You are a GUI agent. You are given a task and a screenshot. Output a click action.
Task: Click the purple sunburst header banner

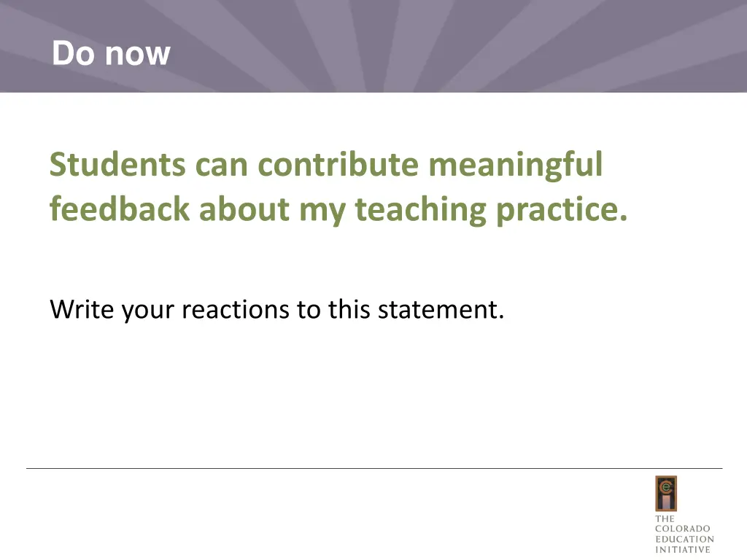pos(373,46)
